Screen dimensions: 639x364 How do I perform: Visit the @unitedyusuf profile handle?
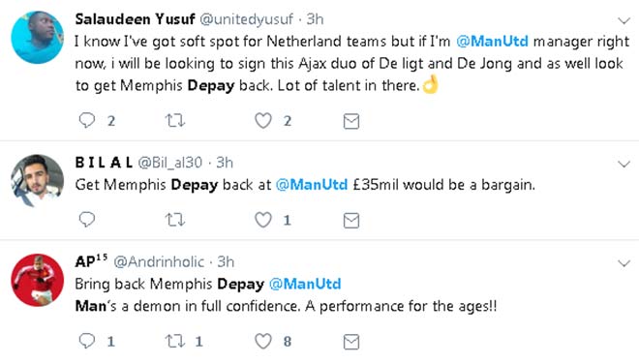(x=246, y=18)
